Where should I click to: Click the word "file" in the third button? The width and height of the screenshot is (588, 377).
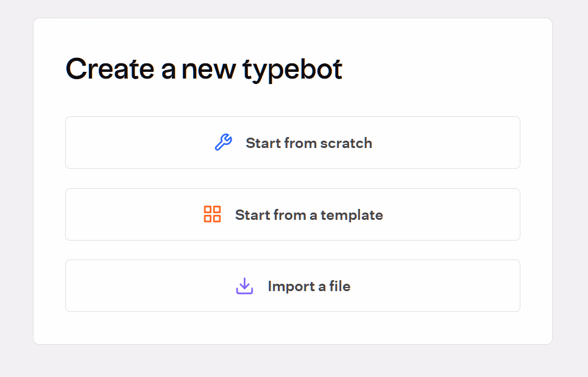pyautogui.click(x=339, y=286)
